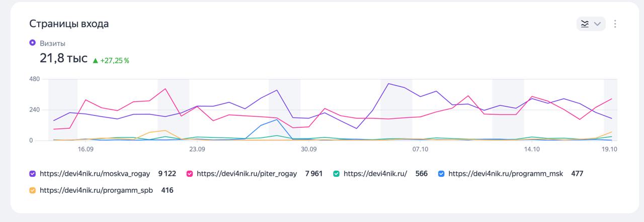
Task: Toggle the moskva_rogay series checkbox
Action: 33,174
